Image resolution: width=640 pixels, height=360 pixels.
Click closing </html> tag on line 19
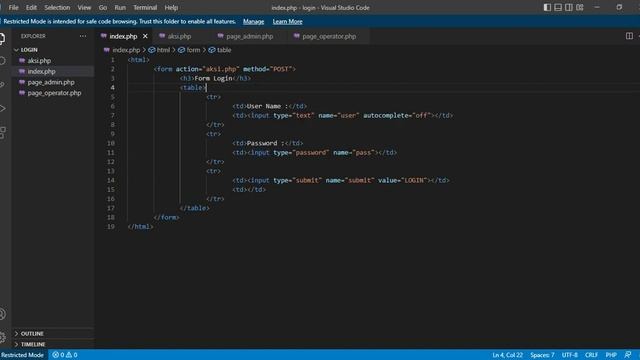tap(140, 227)
